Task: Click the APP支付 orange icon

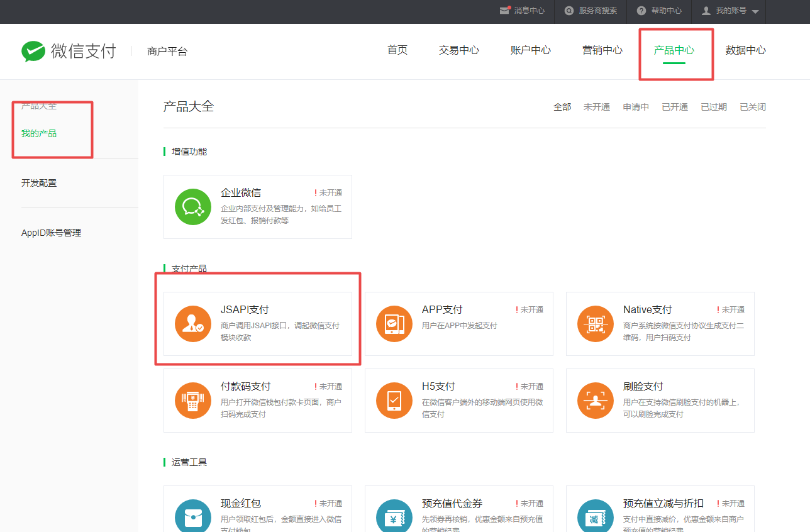Action: click(394, 324)
